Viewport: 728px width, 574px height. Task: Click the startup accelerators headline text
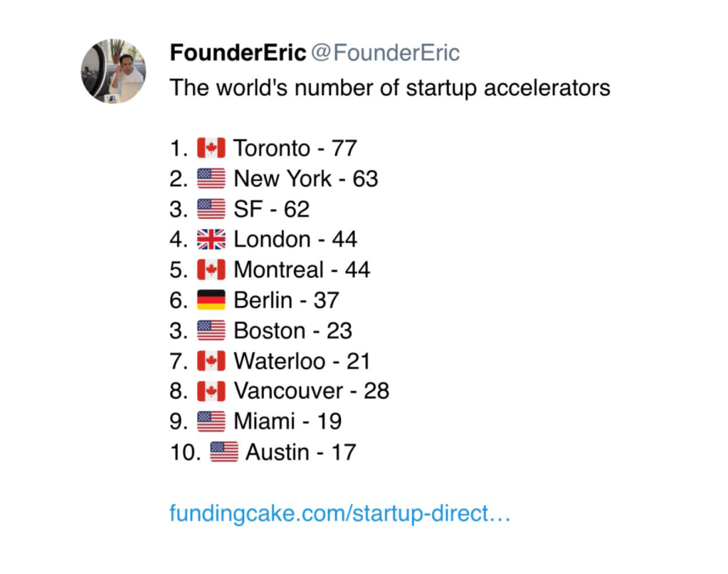click(389, 87)
